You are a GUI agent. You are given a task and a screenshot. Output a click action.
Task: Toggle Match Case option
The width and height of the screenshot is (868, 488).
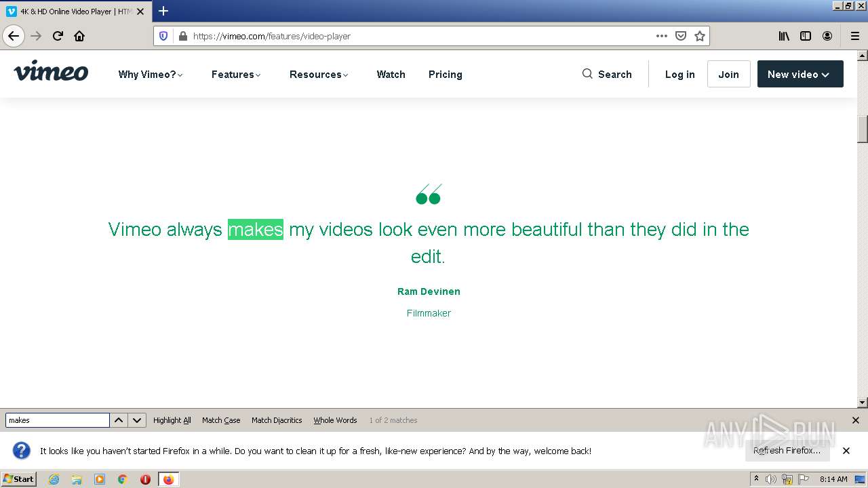click(x=221, y=420)
